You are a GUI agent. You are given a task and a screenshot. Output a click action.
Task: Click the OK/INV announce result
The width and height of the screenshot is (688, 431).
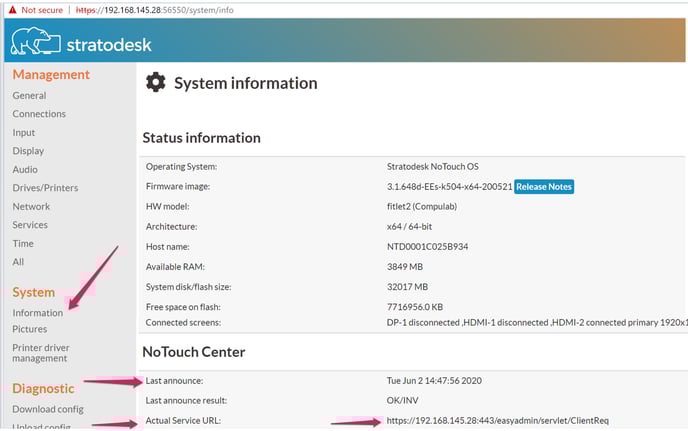[402, 401]
